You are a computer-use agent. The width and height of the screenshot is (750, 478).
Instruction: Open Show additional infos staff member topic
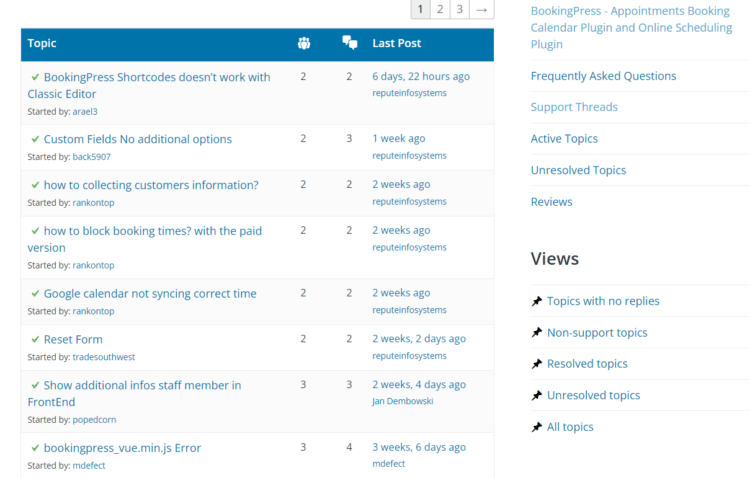(134, 394)
